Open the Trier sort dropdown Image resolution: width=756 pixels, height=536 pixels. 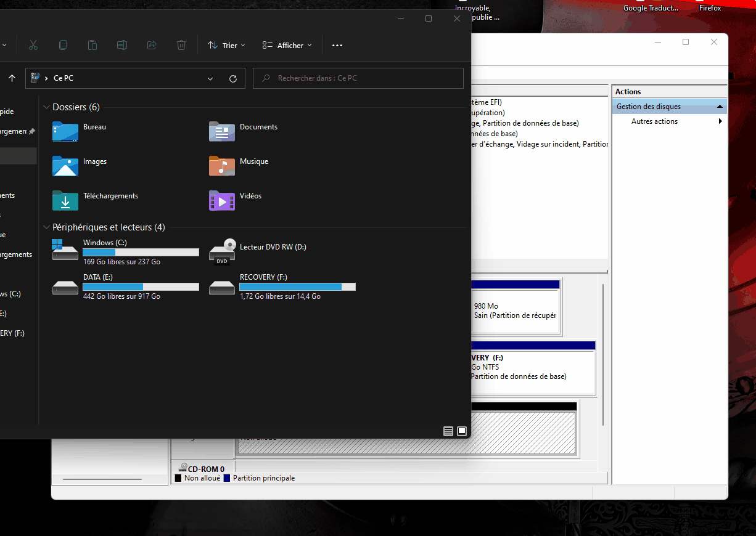pos(226,45)
